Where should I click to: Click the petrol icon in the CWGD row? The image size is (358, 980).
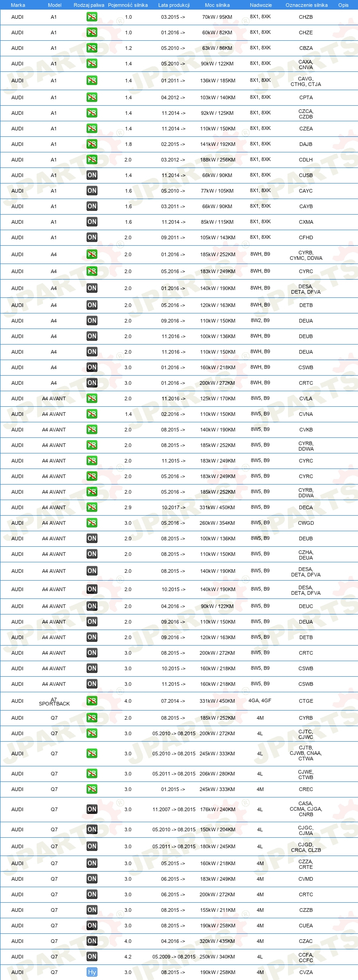92,523
